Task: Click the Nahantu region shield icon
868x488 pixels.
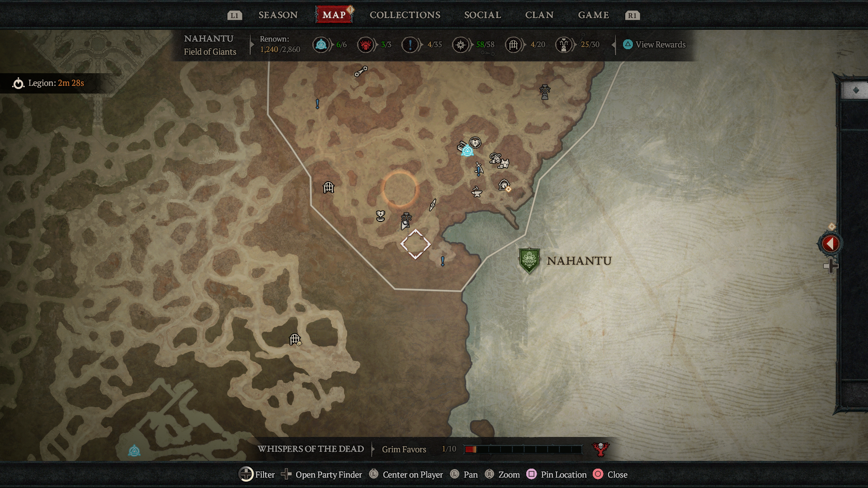Action: pyautogui.click(x=528, y=259)
